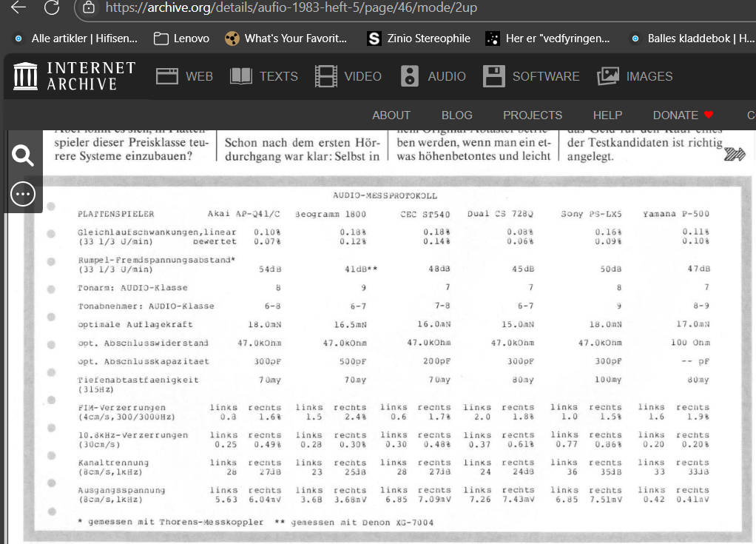Click the PROJECTS link
The image size is (756, 544).
[533, 115]
